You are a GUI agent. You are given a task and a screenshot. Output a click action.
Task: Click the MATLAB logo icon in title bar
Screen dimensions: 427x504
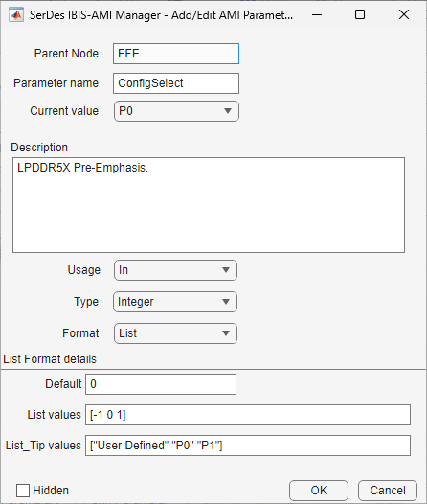click(16, 15)
